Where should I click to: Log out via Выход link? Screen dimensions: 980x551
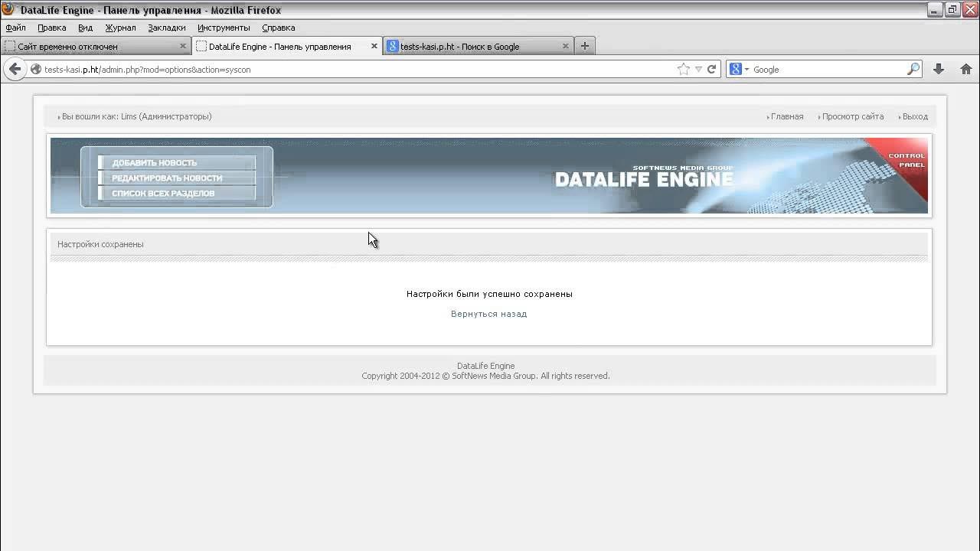[915, 116]
